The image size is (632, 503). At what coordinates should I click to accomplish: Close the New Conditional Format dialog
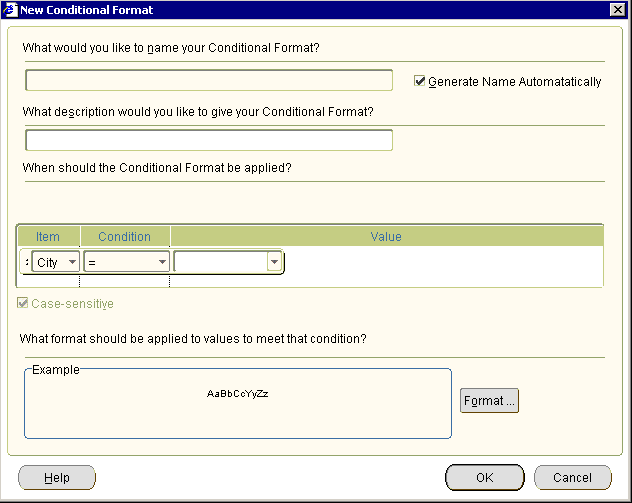tap(618, 9)
